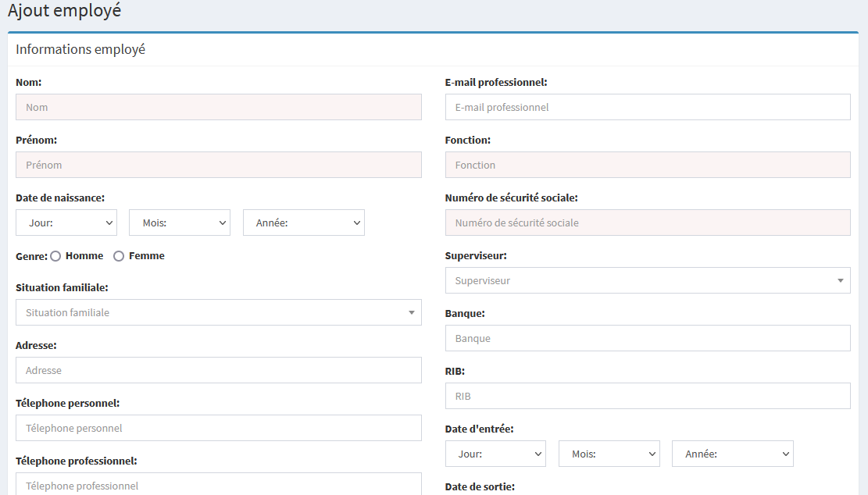Focus the Banque text field

(x=647, y=338)
